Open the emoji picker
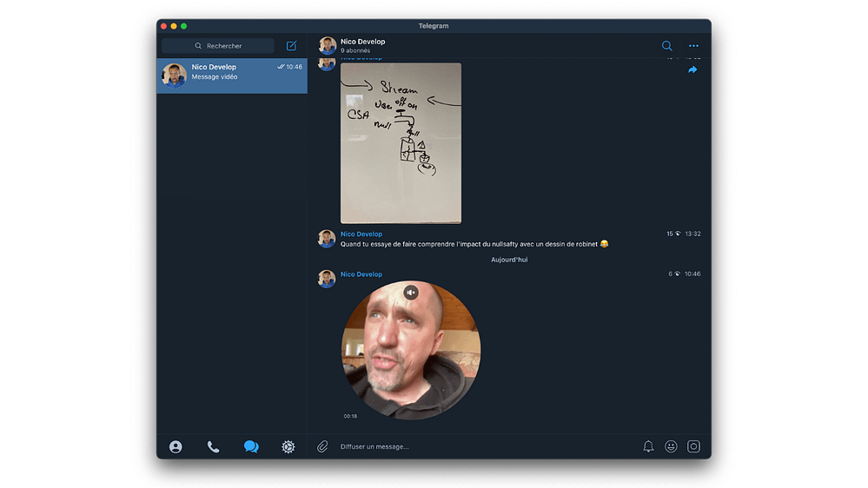This screenshot has height=488, width=868. (x=671, y=446)
